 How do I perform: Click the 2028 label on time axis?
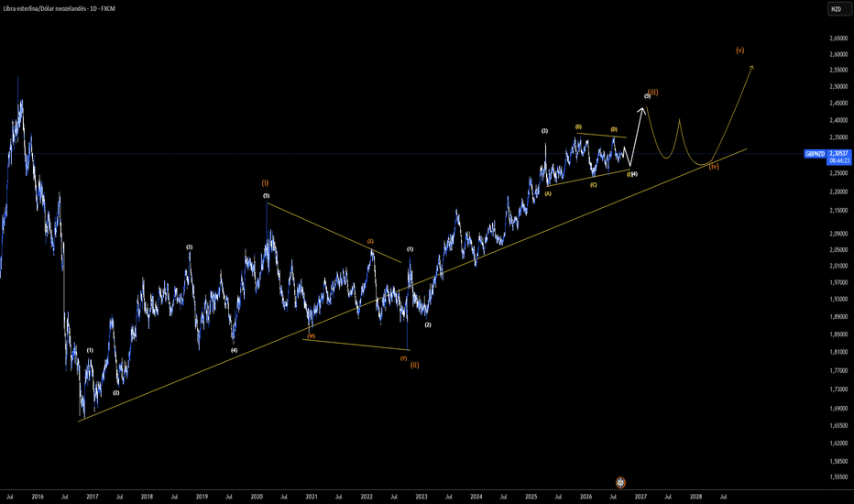point(695,497)
